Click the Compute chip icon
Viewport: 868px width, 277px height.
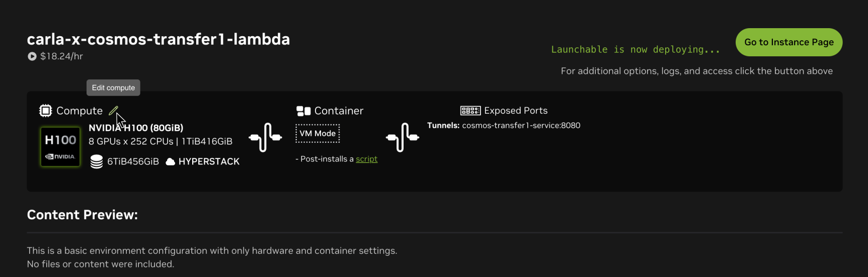tap(46, 111)
